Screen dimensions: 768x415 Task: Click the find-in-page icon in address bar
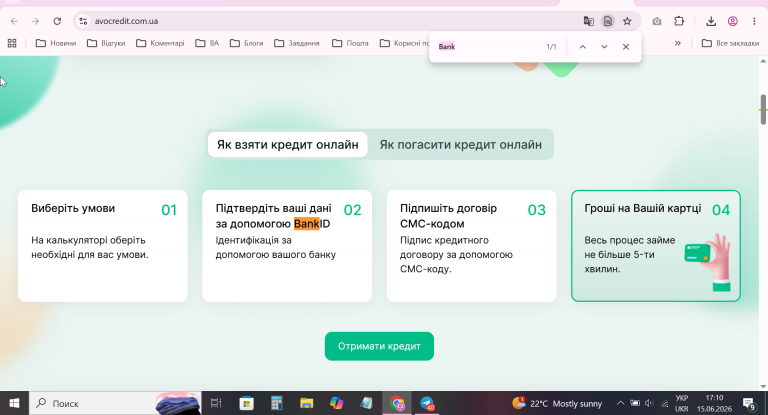pos(608,21)
